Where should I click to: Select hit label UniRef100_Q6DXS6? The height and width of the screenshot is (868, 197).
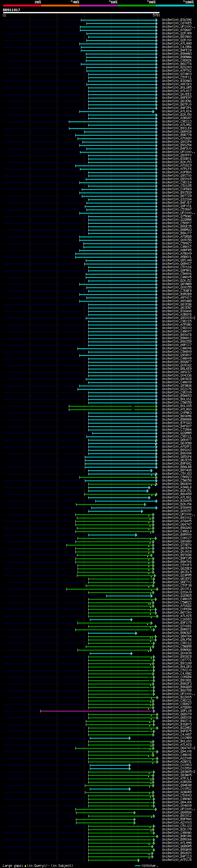176,717
